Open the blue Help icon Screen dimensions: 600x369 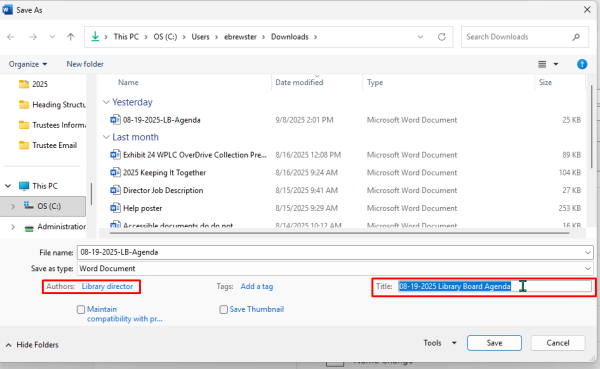(582, 64)
